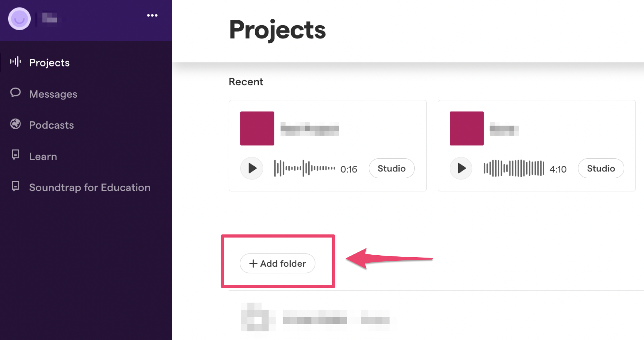Open the three-dots account menu
The image size is (644, 340).
pos(152,15)
